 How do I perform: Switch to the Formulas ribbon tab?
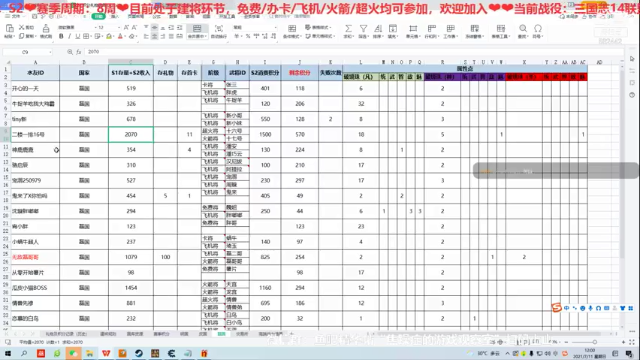(157, 17)
